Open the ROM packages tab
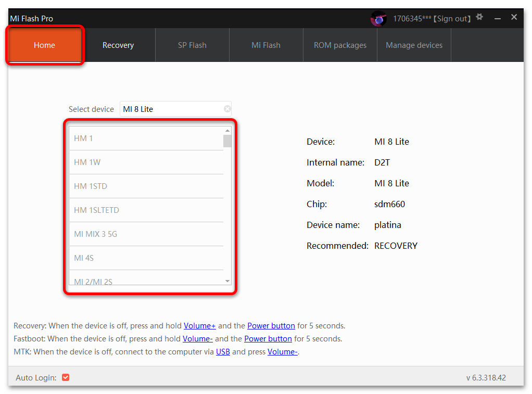The height and width of the screenshot is (394, 532). [x=340, y=45]
